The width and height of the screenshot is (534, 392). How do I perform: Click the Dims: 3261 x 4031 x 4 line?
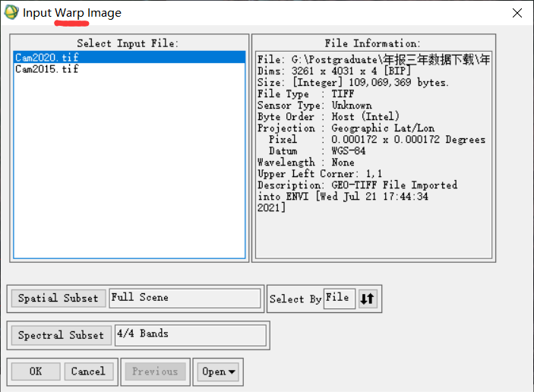pyautogui.click(x=334, y=71)
